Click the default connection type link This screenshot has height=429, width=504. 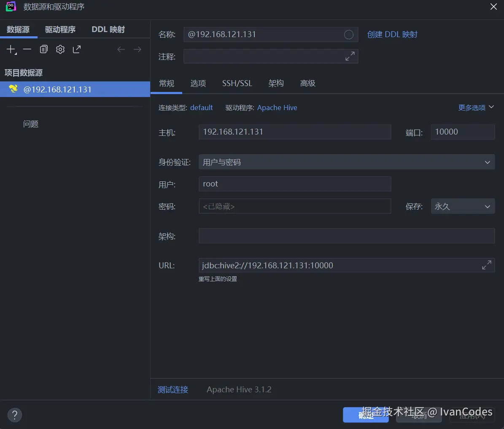[x=201, y=108]
